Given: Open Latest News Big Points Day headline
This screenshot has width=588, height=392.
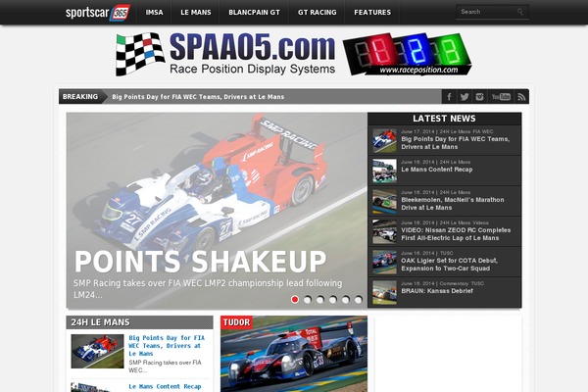Looking at the screenshot, I should 456,143.
